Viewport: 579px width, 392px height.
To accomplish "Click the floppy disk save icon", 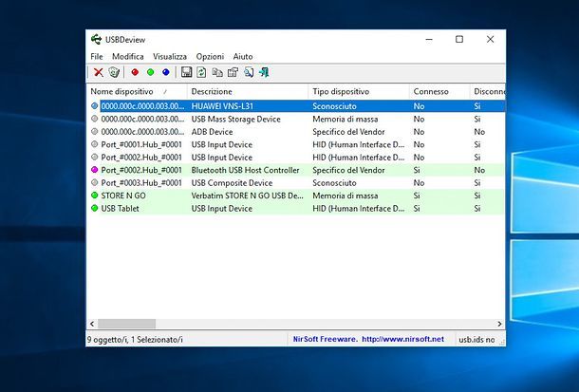I will pyautogui.click(x=186, y=72).
